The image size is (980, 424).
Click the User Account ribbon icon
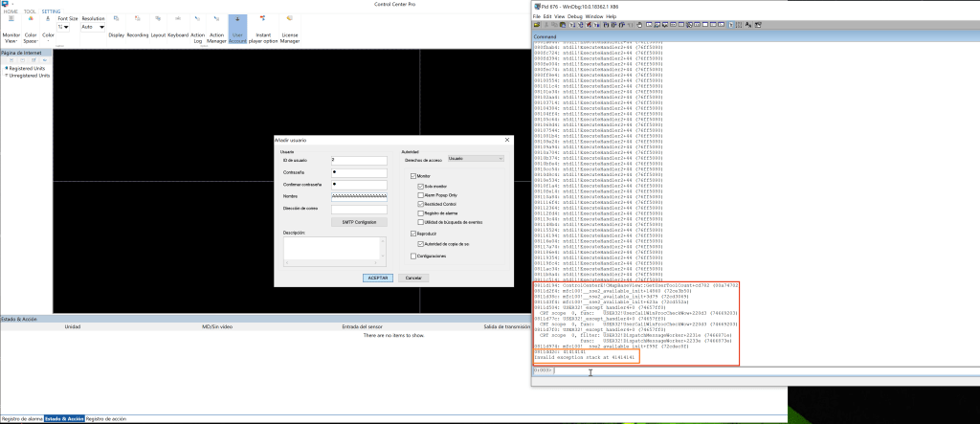tap(237, 31)
